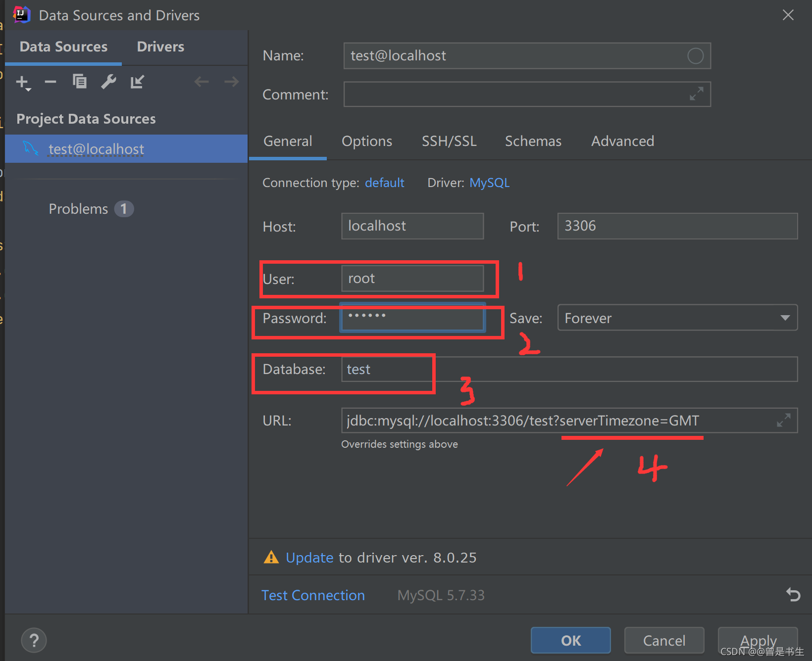Open the General tab
Image resolution: width=812 pixels, height=661 pixels.
tap(288, 142)
